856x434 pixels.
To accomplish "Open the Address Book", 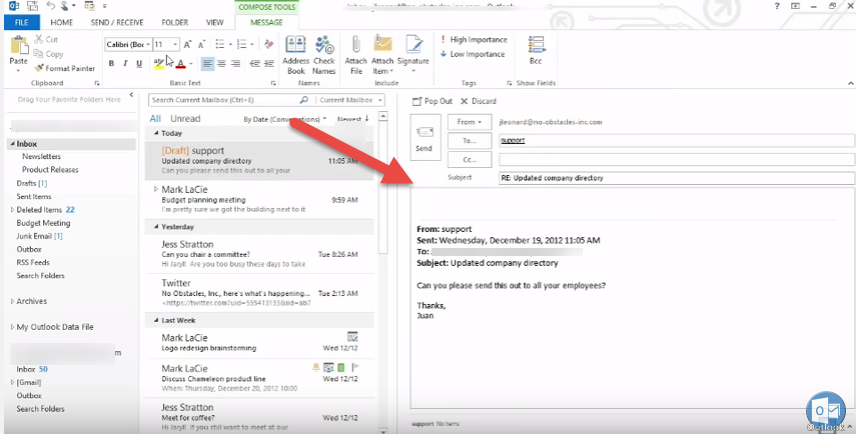I will [296, 55].
